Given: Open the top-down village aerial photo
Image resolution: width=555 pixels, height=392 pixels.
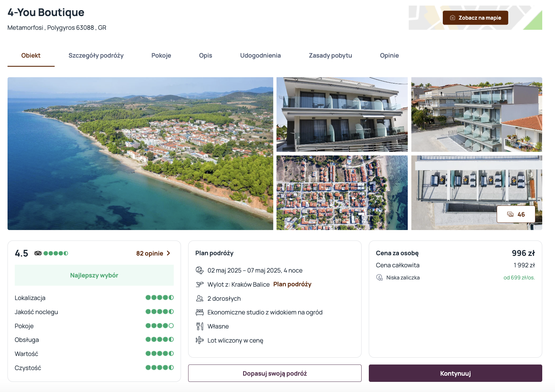Looking at the screenshot, I should point(342,193).
